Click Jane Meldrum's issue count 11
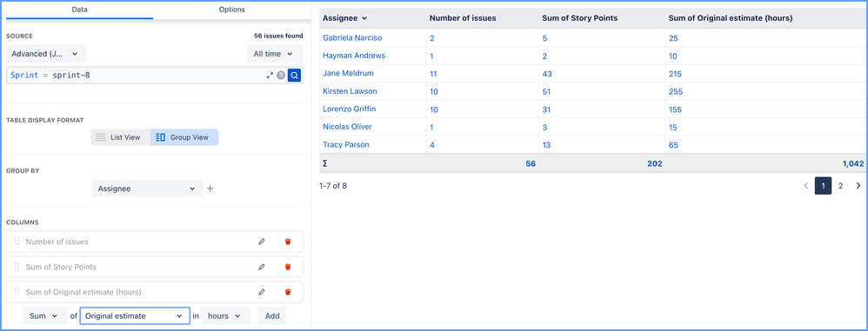868x331 pixels. [x=434, y=74]
